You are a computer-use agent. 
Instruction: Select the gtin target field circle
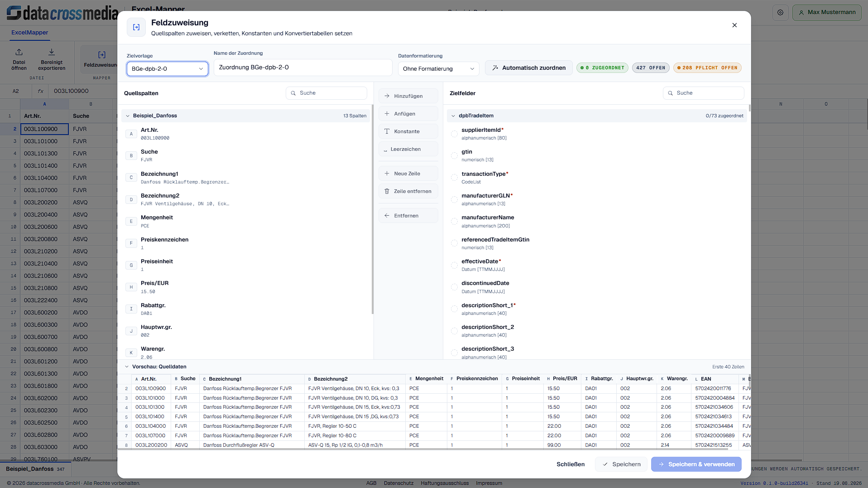454,156
